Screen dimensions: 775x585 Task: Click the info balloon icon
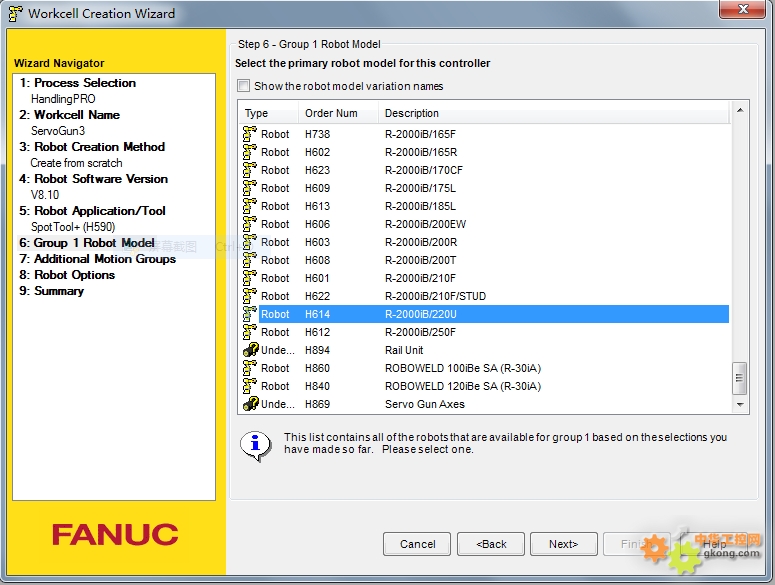click(x=256, y=445)
